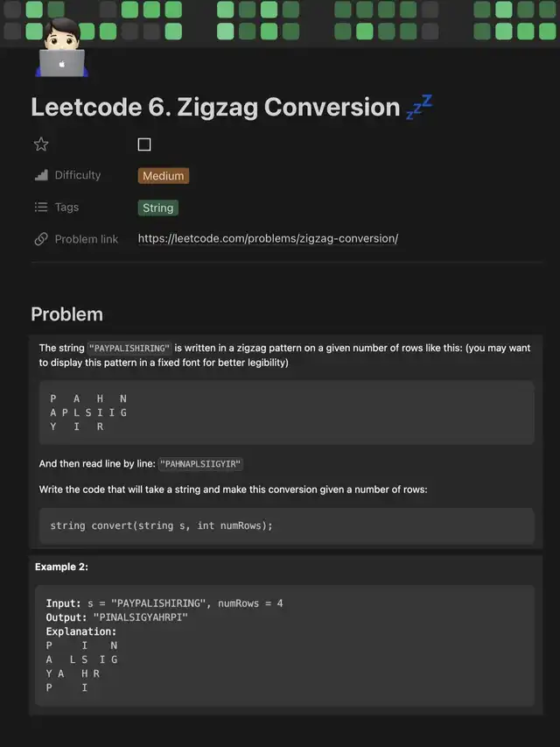Click the Example 2 heading text

[61, 567]
